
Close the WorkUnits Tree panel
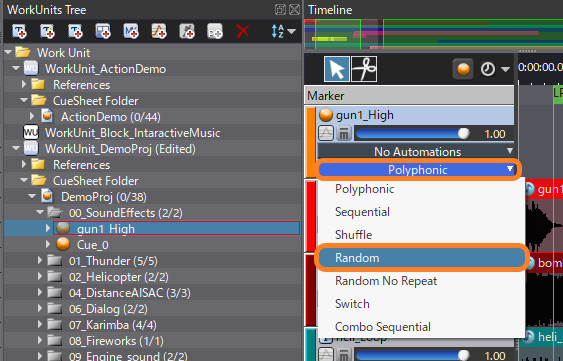coord(294,9)
